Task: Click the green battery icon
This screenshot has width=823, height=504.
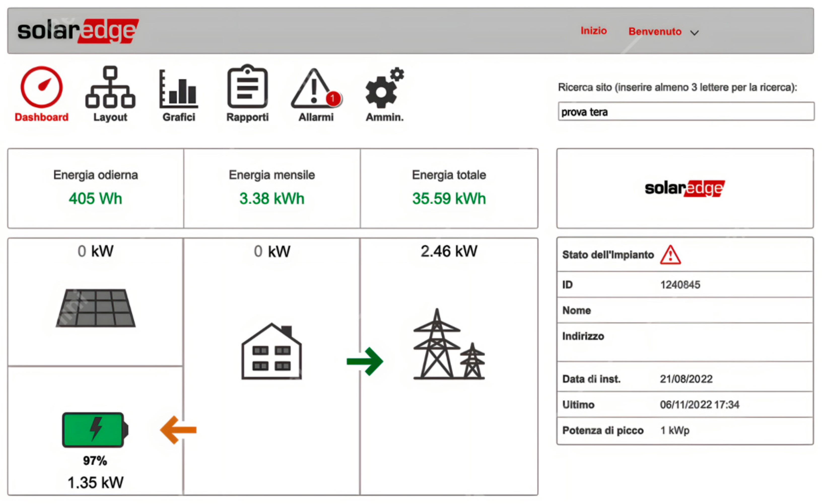Action: pyautogui.click(x=95, y=430)
